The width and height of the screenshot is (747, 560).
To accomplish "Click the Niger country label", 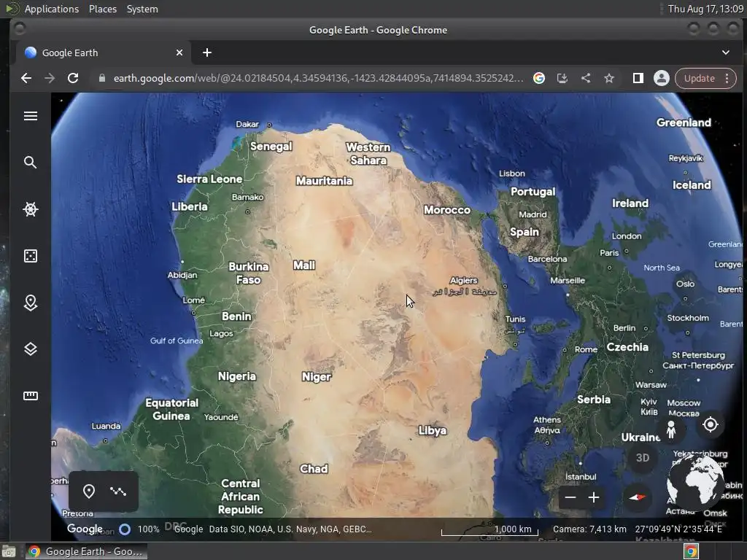I will pyautogui.click(x=317, y=377).
